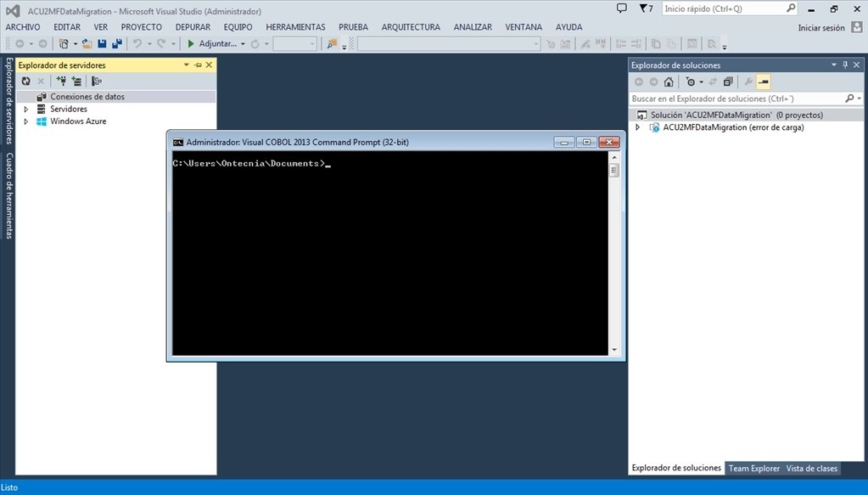The image size is (868, 495).
Task: Open the EQUIPO menu
Action: click(x=238, y=27)
